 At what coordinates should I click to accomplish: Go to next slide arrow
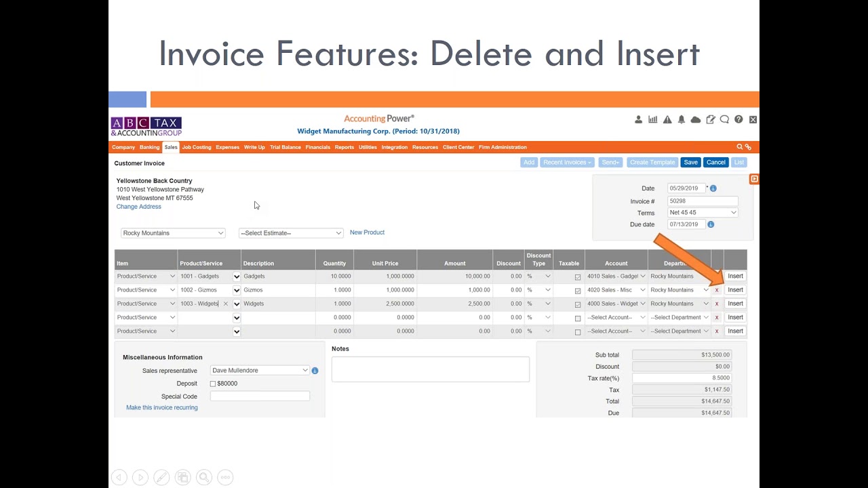pyautogui.click(x=140, y=477)
